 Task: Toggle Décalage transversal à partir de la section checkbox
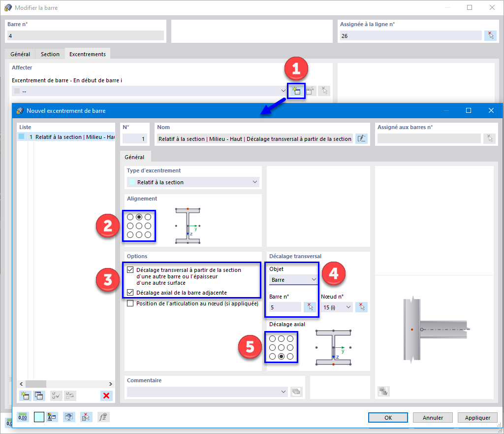[x=130, y=269]
